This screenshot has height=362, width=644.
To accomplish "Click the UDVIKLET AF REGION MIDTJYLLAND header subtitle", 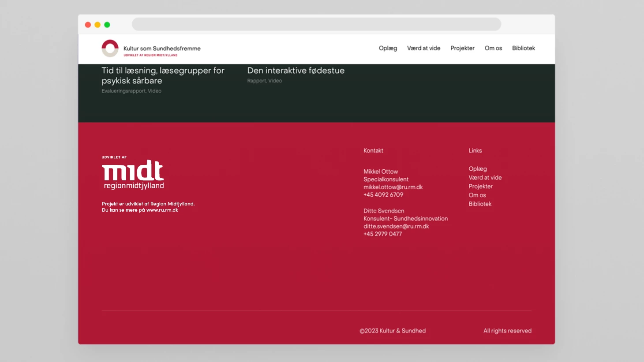I will (150, 55).
